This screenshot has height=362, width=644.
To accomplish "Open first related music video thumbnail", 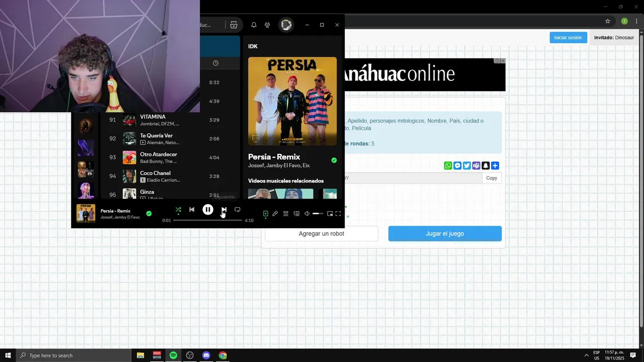I will click(x=280, y=194).
